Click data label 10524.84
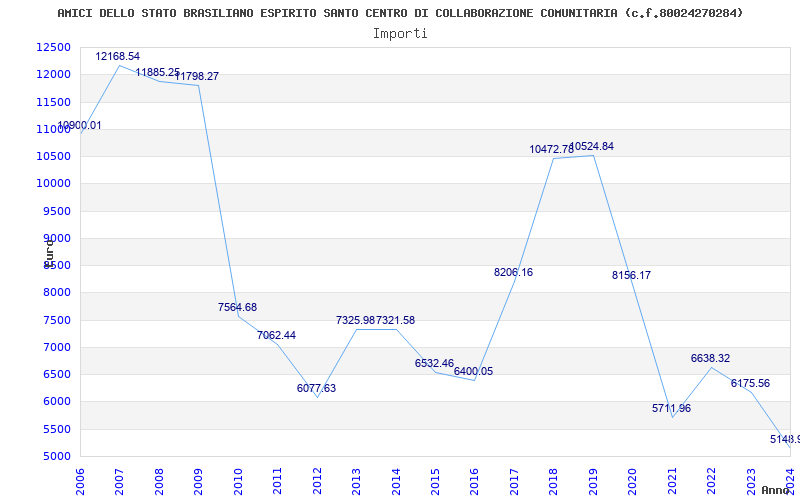800x500 pixels. click(x=592, y=146)
